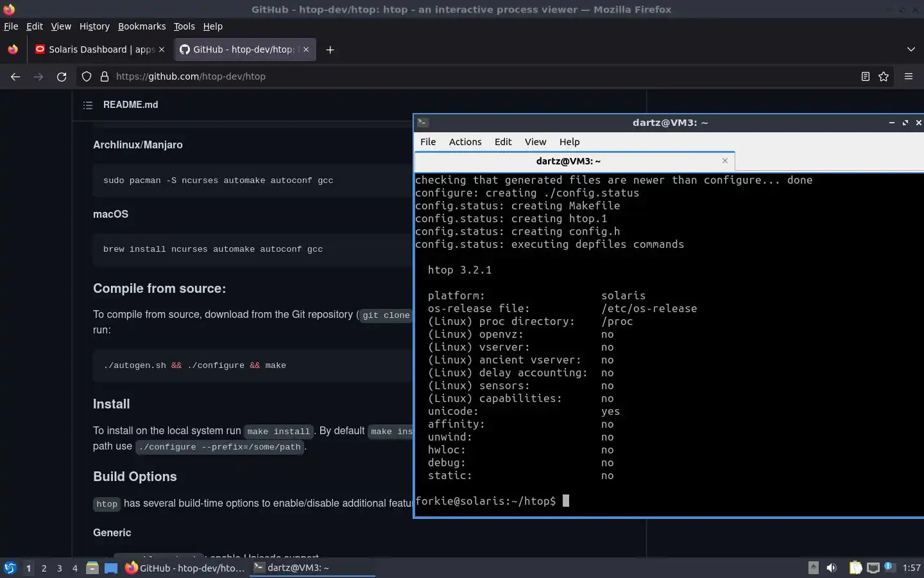Click the terminal prompt forkie@solaris
The height and width of the screenshot is (578, 924).
click(485, 501)
